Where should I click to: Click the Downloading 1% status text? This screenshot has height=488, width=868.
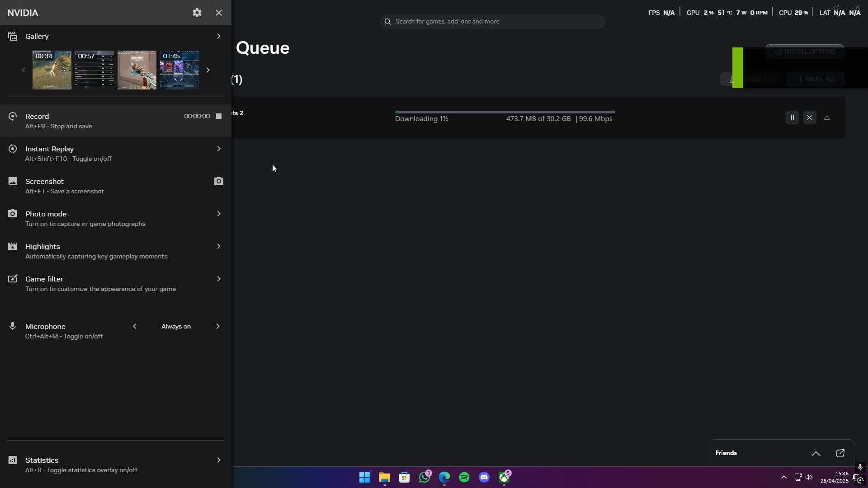click(422, 119)
